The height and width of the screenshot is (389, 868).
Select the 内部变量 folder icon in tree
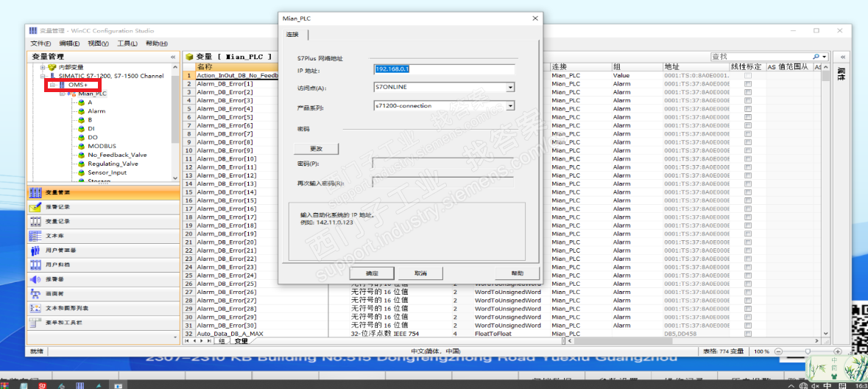[x=52, y=67]
